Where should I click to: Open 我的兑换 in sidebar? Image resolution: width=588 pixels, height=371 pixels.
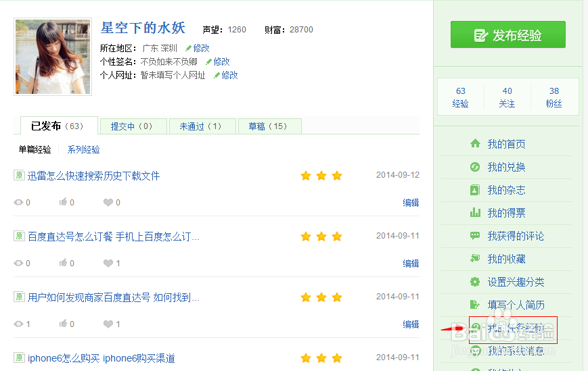click(506, 167)
